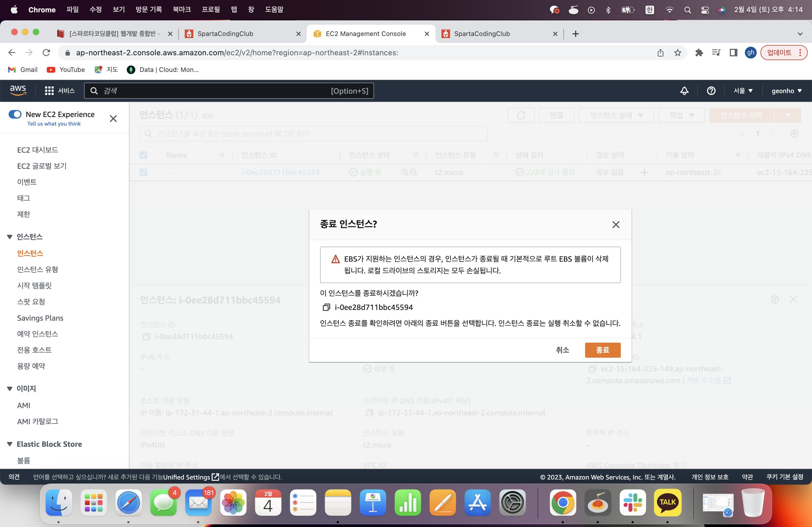Collapse the 이미지 sidebar section

(x=10, y=389)
